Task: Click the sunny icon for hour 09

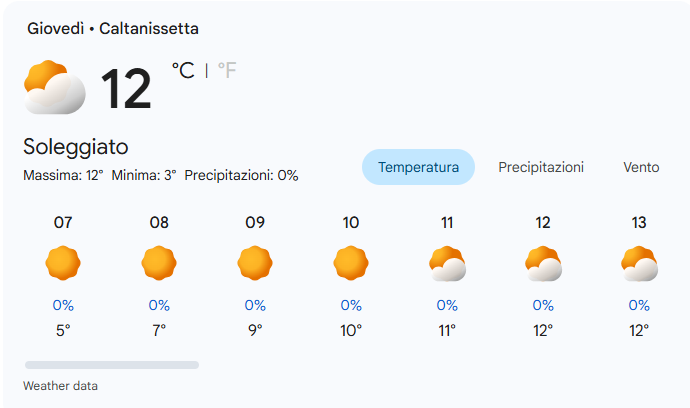Action: pos(255,263)
